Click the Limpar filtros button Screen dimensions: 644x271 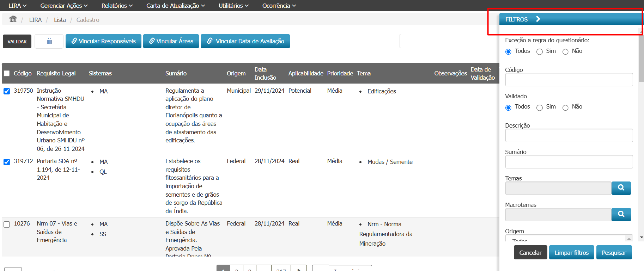tap(571, 253)
